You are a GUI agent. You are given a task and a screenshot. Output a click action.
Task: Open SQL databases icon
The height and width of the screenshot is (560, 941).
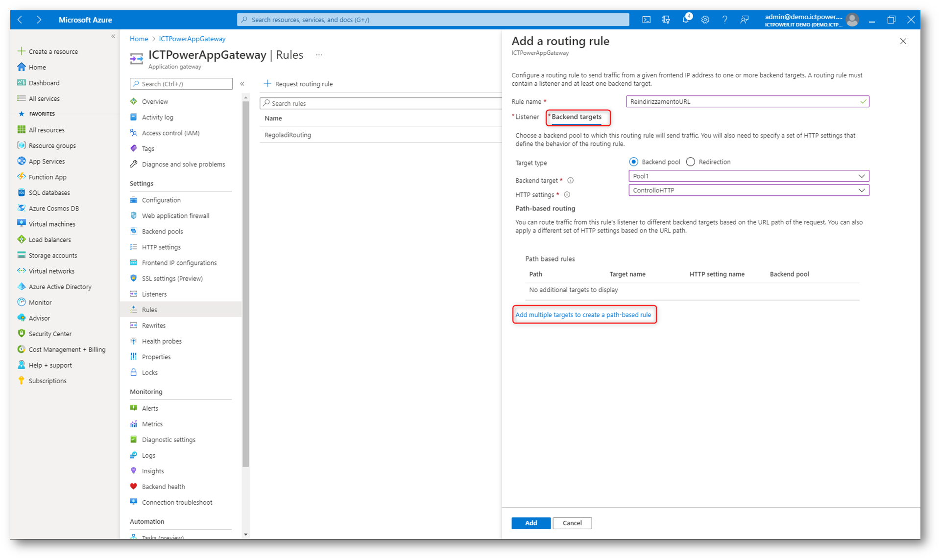tap(21, 192)
